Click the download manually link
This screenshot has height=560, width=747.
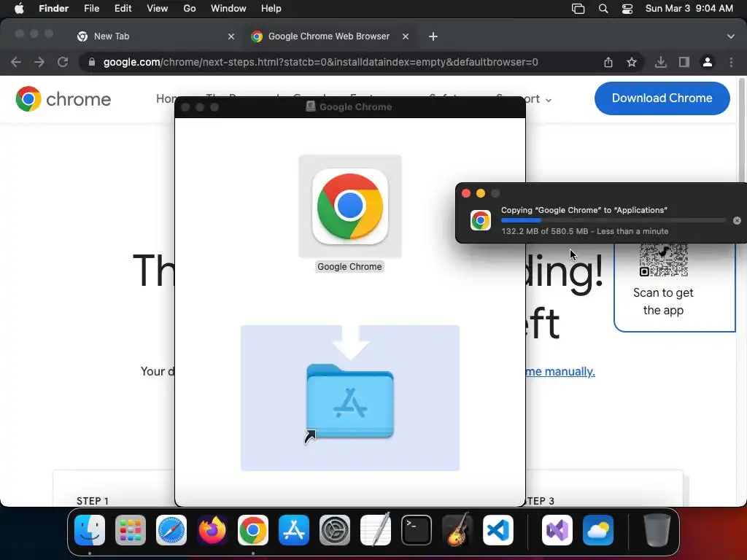click(x=560, y=371)
